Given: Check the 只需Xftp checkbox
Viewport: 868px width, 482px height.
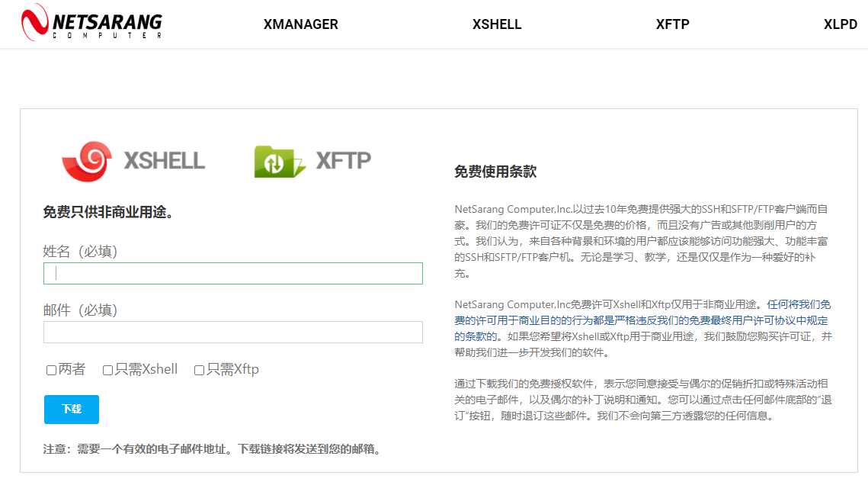Looking at the screenshot, I should [200, 370].
